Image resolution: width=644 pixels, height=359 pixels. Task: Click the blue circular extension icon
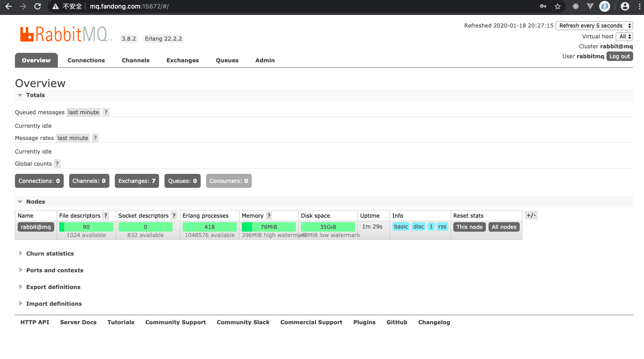605,6
